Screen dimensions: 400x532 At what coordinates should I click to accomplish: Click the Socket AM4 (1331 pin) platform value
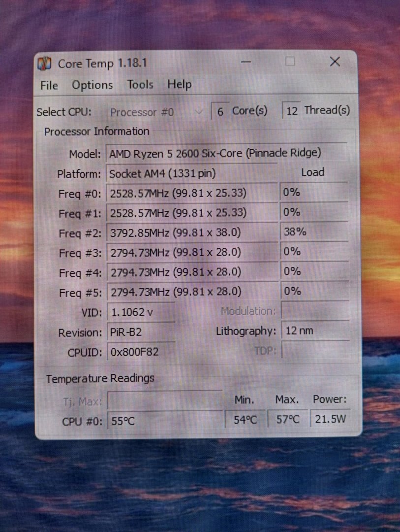tap(192, 173)
